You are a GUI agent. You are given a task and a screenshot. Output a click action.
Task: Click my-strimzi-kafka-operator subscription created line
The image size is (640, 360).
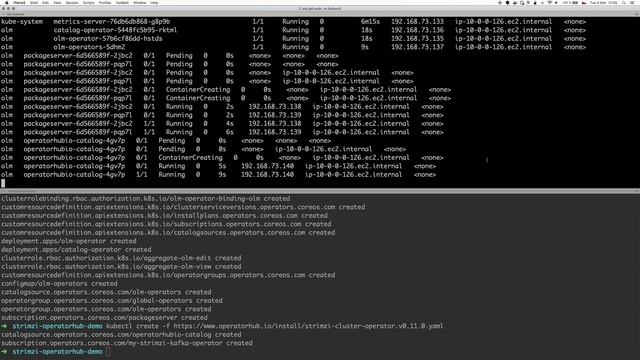click(x=127, y=343)
